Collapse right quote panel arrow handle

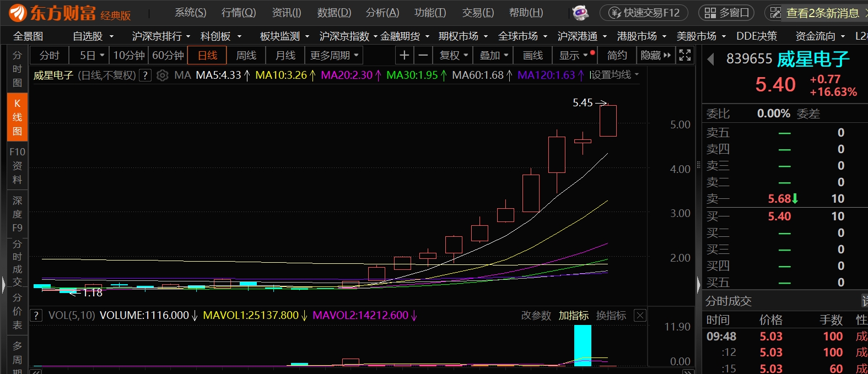[699, 285]
